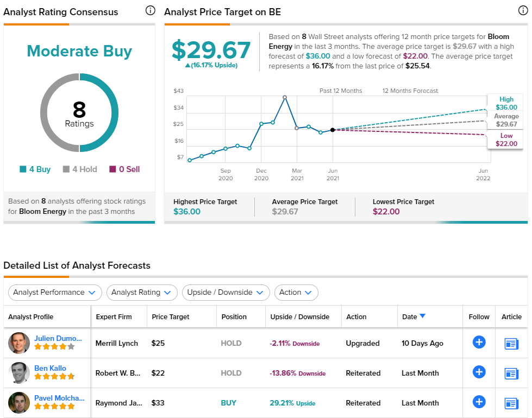
Task: Click the black Jun 2021 current price point
Action: tap(333, 130)
